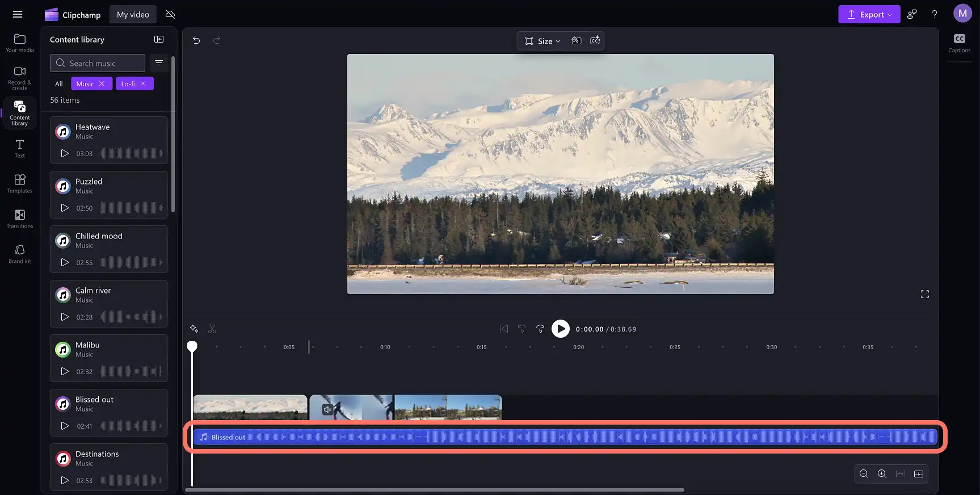
Task: Select the Destinations music card title
Action: [x=97, y=454]
